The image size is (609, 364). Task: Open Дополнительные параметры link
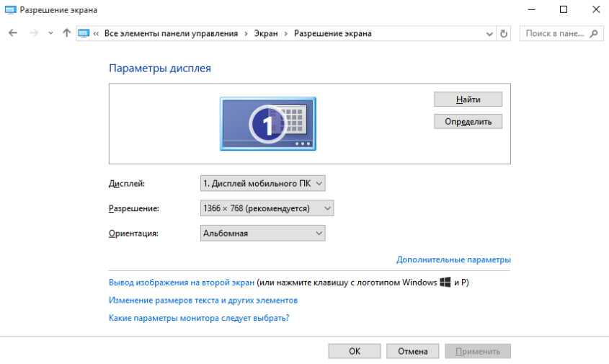(453, 259)
